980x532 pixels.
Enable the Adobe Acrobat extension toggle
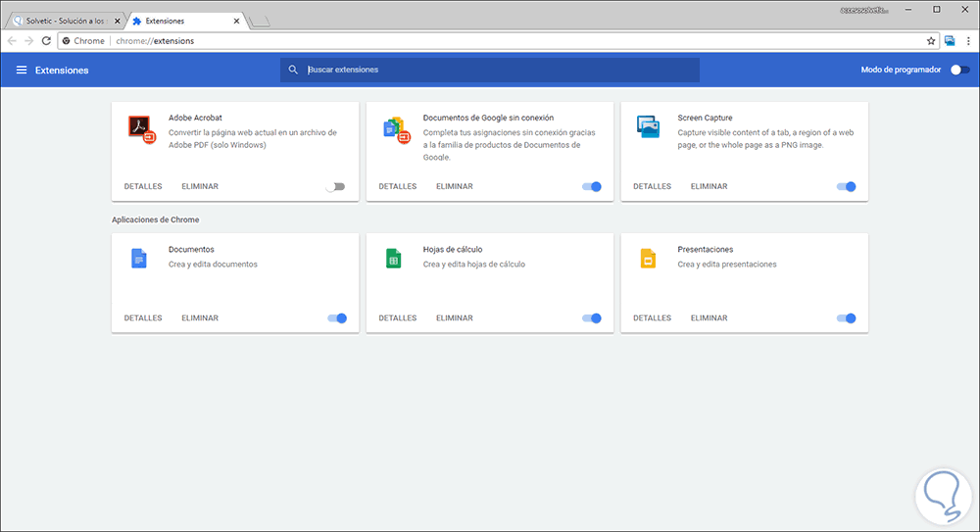tap(336, 186)
